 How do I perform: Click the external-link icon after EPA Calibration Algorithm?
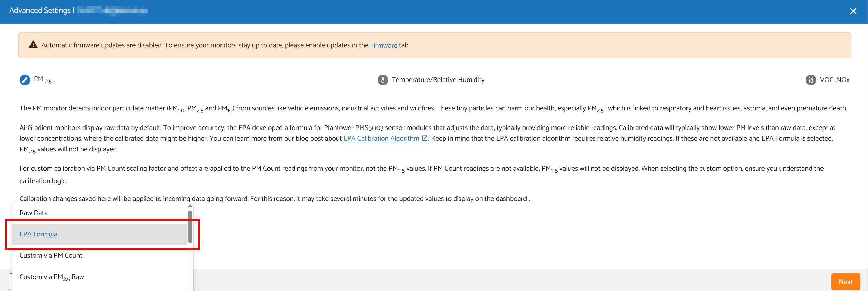[x=425, y=138]
